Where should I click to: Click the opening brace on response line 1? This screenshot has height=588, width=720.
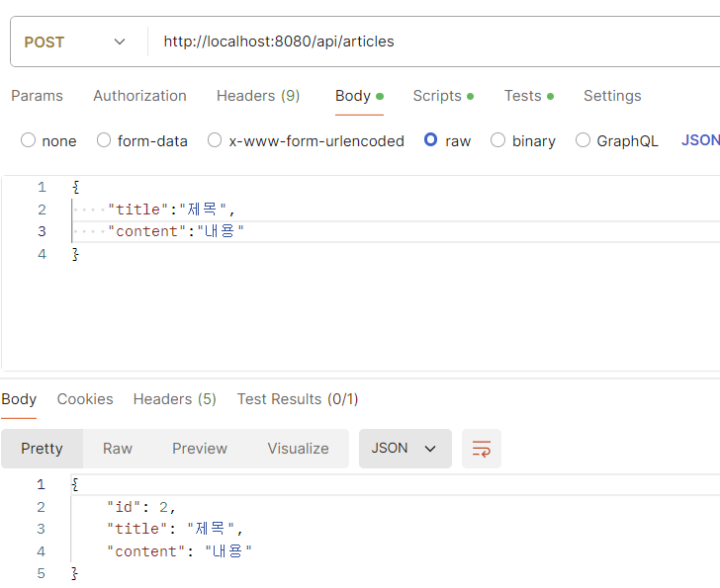pyautogui.click(x=75, y=484)
